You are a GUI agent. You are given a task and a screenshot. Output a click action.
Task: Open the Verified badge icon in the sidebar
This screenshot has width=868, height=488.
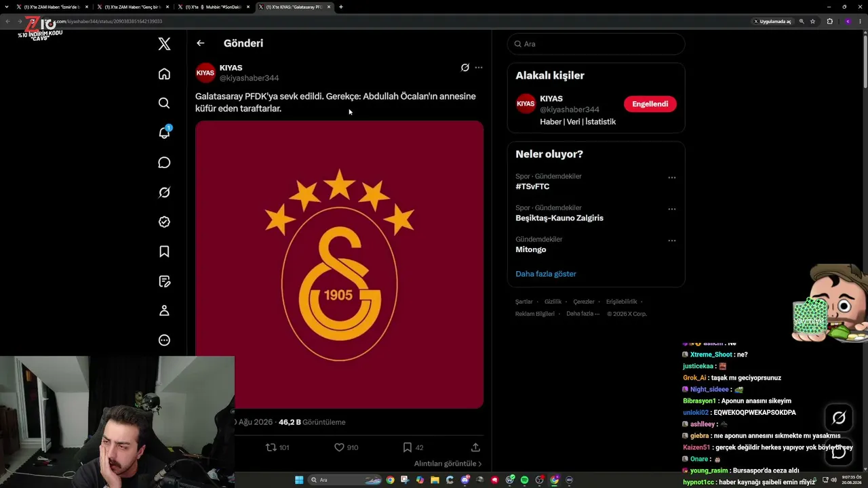(x=164, y=222)
